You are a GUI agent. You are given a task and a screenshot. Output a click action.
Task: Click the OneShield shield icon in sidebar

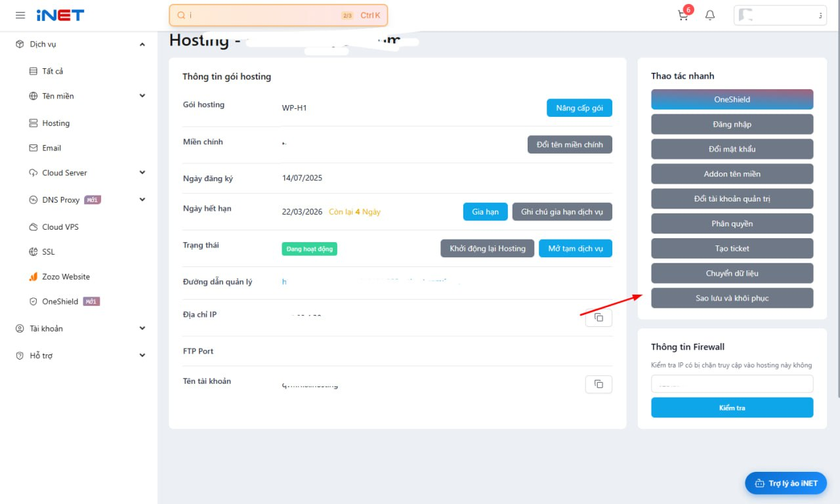point(33,302)
